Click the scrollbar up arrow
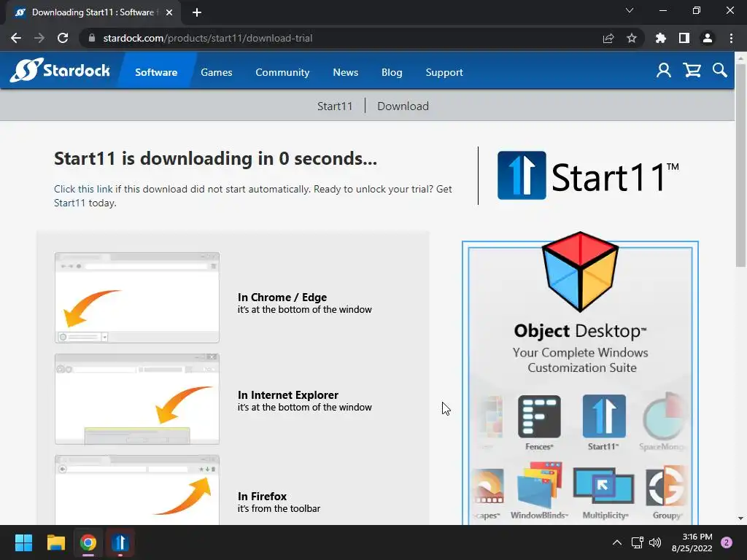 pyautogui.click(x=740, y=57)
